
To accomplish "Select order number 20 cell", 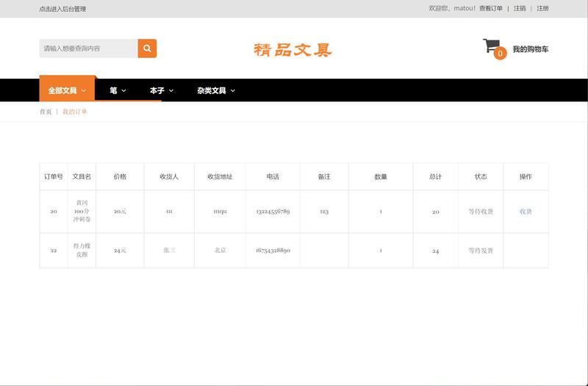I will coord(54,212).
